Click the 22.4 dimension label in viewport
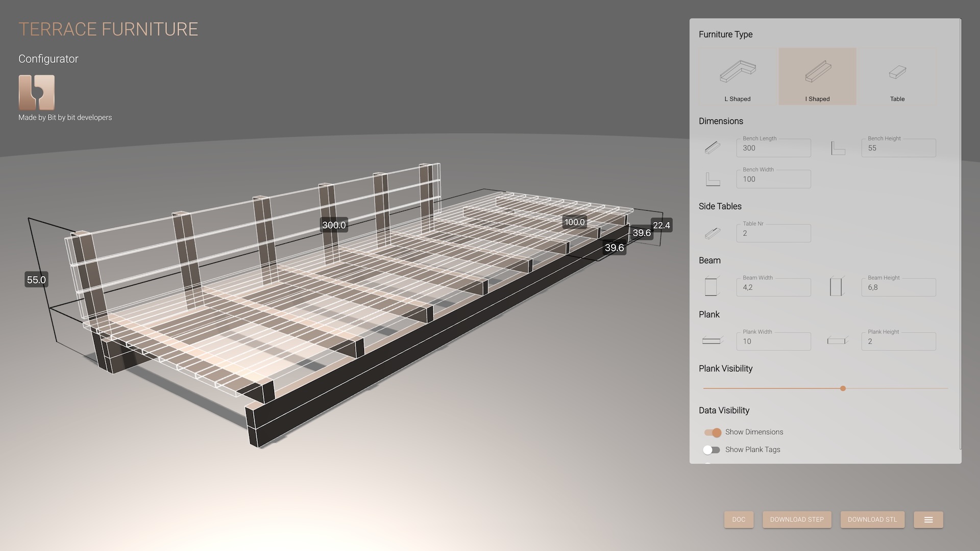Image resolution: width=980 pixels, height=551 pixels. point(661,225)
